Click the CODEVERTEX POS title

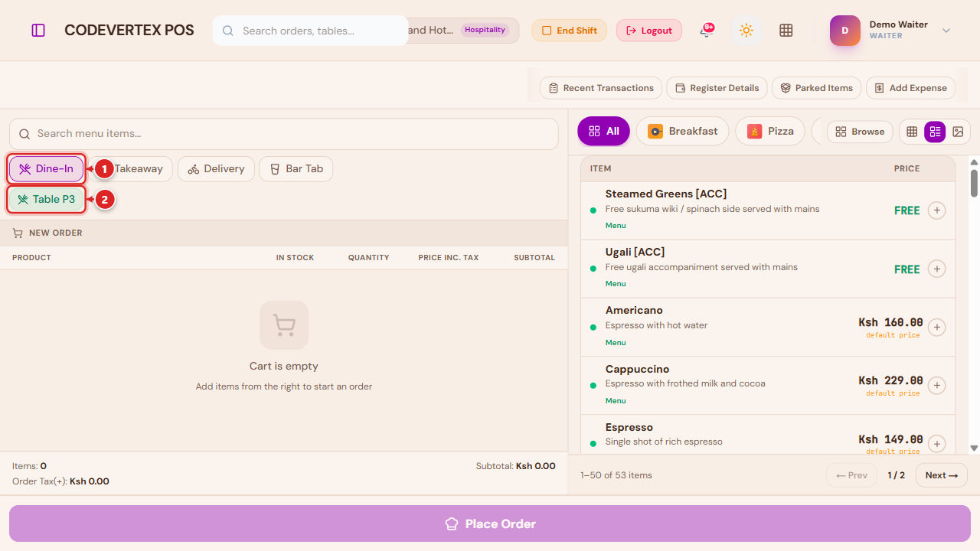[x=129, y=31]
